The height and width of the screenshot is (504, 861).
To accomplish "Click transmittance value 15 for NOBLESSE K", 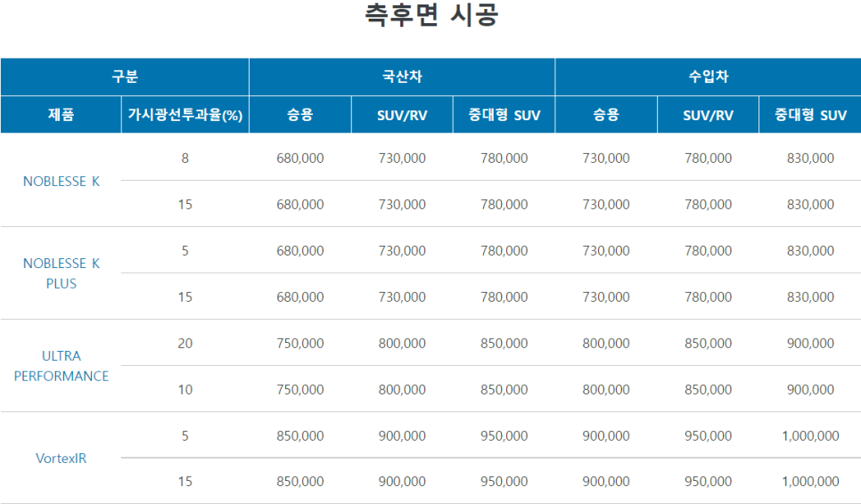I will point(185,205).
